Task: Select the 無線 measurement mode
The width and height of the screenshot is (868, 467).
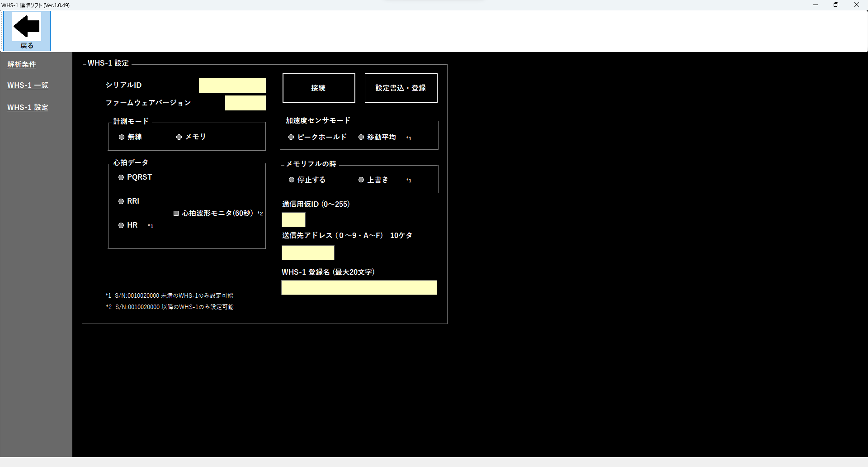Action: [x=122, y=137]
